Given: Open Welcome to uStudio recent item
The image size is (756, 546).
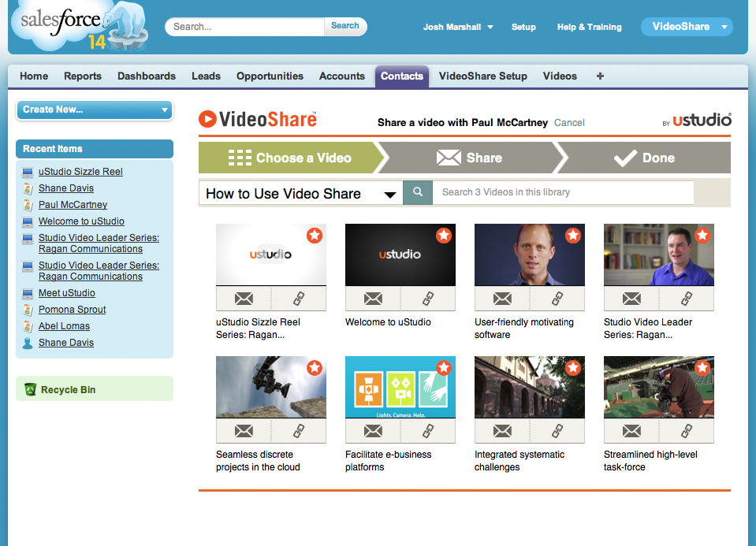Looking at the screenshot, I should point(81,221).
